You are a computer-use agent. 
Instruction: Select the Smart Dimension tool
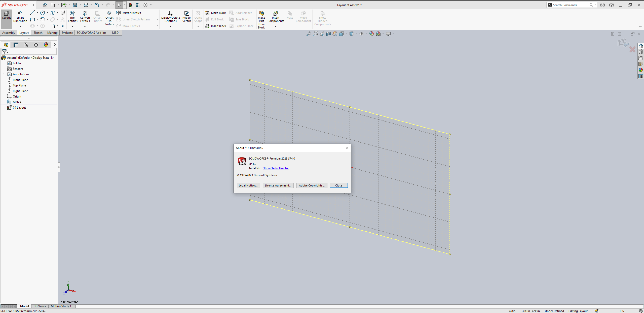pyautogui.click(x=20, y=17)
